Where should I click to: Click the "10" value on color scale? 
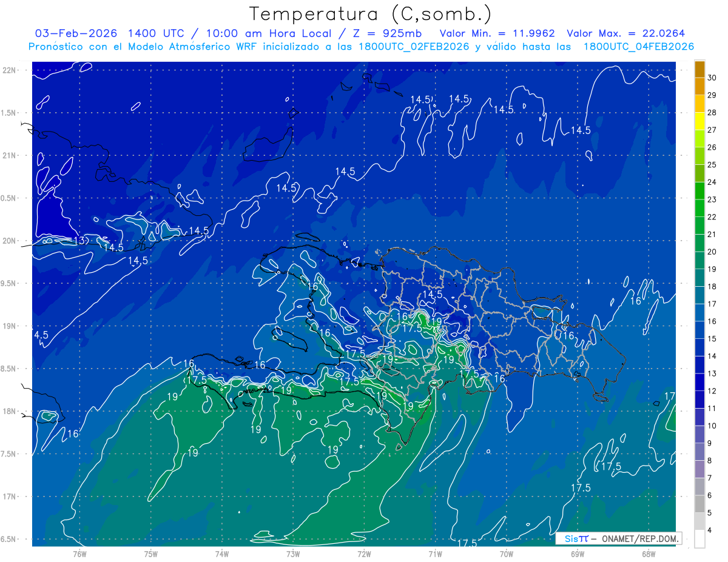[x=712, y=426]
